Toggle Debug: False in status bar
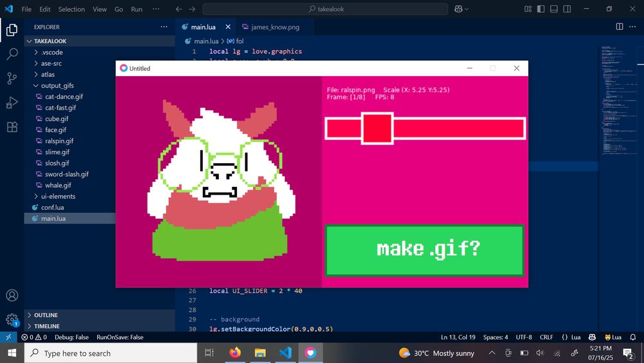 pos(71,337)
